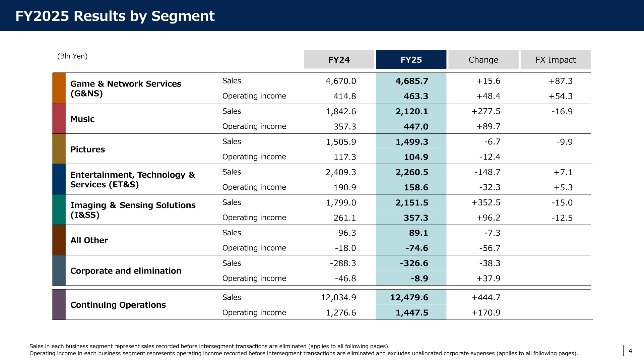The width and height of the screenshot is (644, 362).
Task: Click the slide title FY2025 Results by Segment
Action: click(115, 16)
